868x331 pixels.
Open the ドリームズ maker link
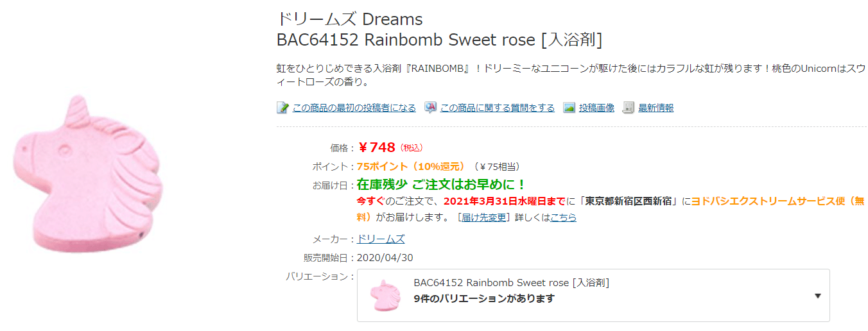coord(381,239)
